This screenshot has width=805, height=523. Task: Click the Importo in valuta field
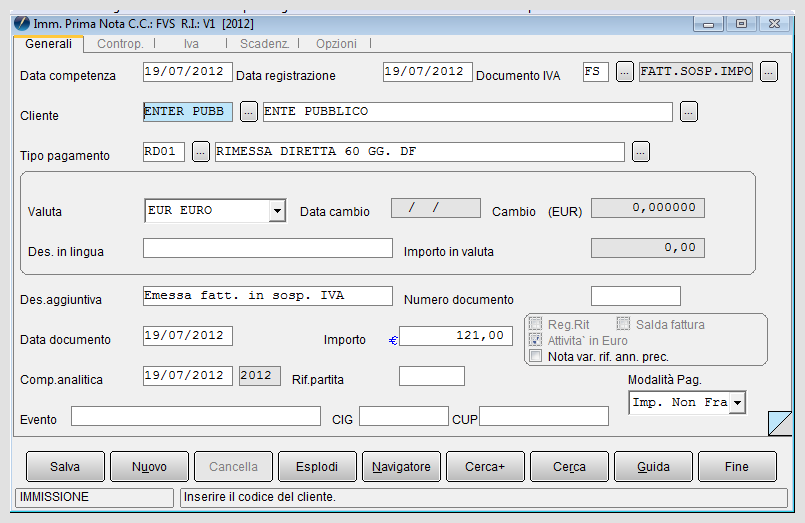648,248
